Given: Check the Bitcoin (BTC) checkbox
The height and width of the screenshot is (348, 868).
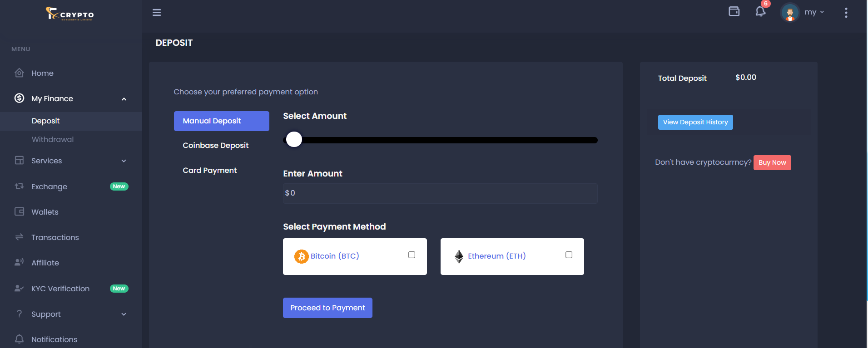Looking at the screenshot, I should (x=412, y=255).
